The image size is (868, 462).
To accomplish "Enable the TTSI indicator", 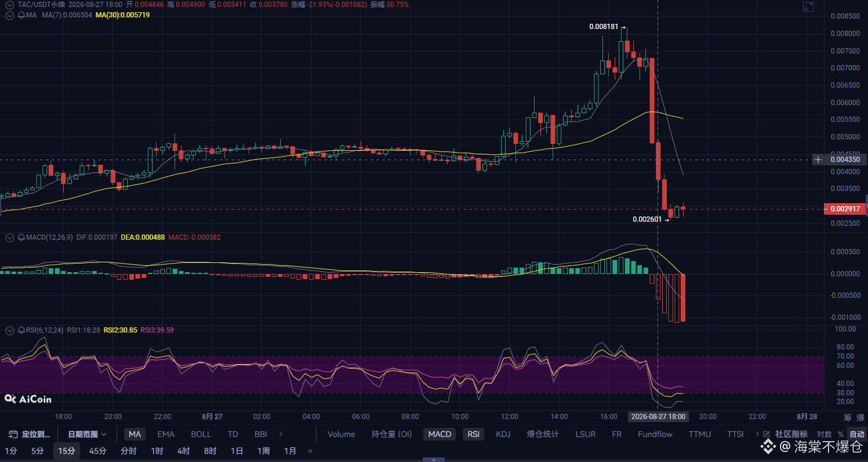I will [x=735, y=434].
